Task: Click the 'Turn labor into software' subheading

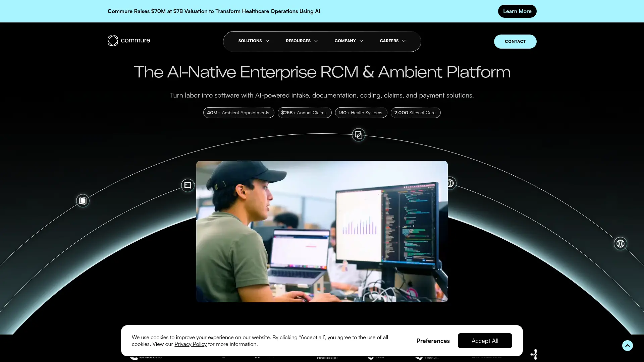Action: click(x=322, y=95)
